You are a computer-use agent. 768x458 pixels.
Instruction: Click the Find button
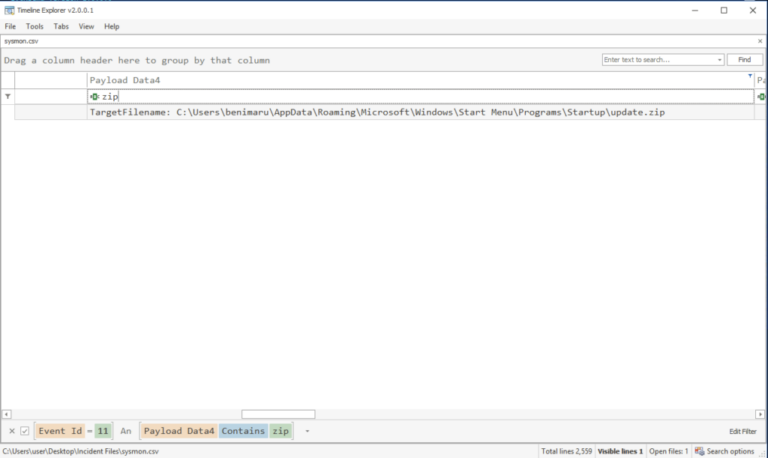pyautogui.click(x=744, y=60)
